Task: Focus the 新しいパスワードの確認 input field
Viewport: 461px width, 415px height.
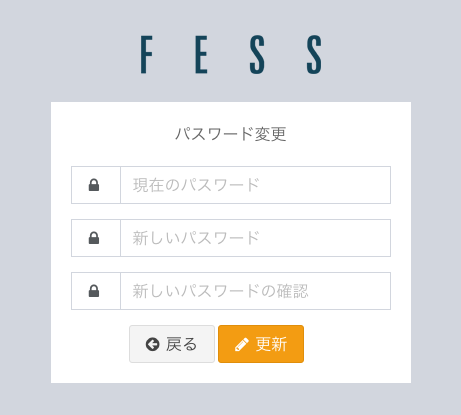Action: 255,291
